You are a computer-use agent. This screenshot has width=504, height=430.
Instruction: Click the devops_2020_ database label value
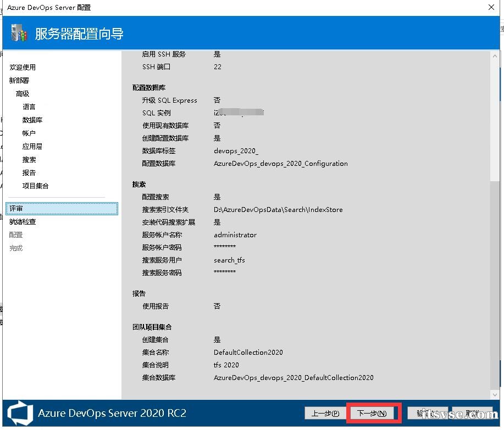pos(236,151)
